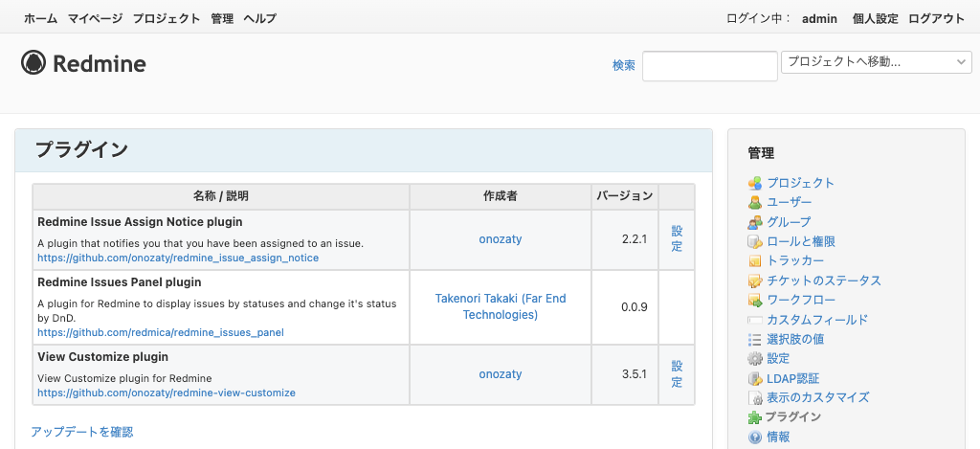The image size is (980, 449).
Task: Click the 検索 link
Action: tap(624, 65)
